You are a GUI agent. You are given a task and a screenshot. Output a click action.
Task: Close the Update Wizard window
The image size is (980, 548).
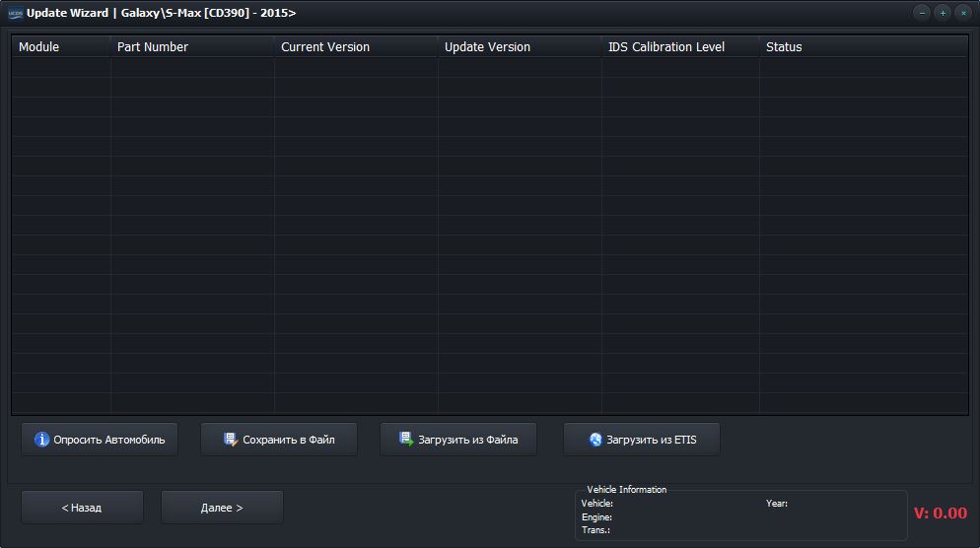pos(963,13)
